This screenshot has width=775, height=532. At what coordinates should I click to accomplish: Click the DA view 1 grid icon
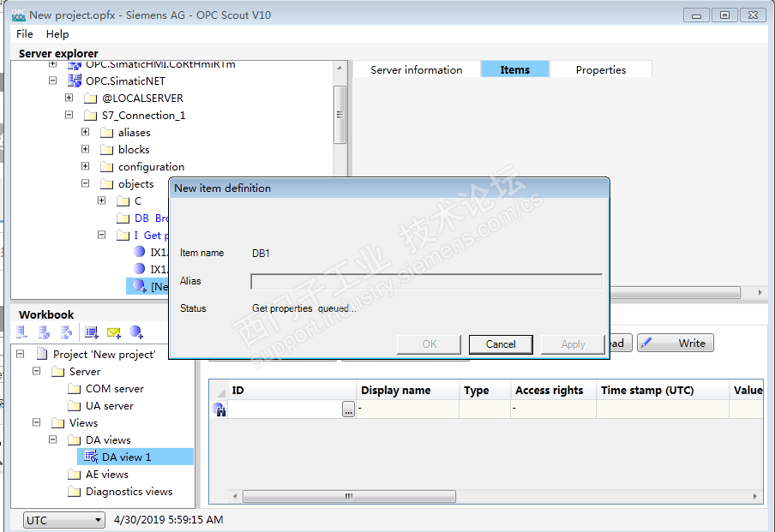pos(92,457)
